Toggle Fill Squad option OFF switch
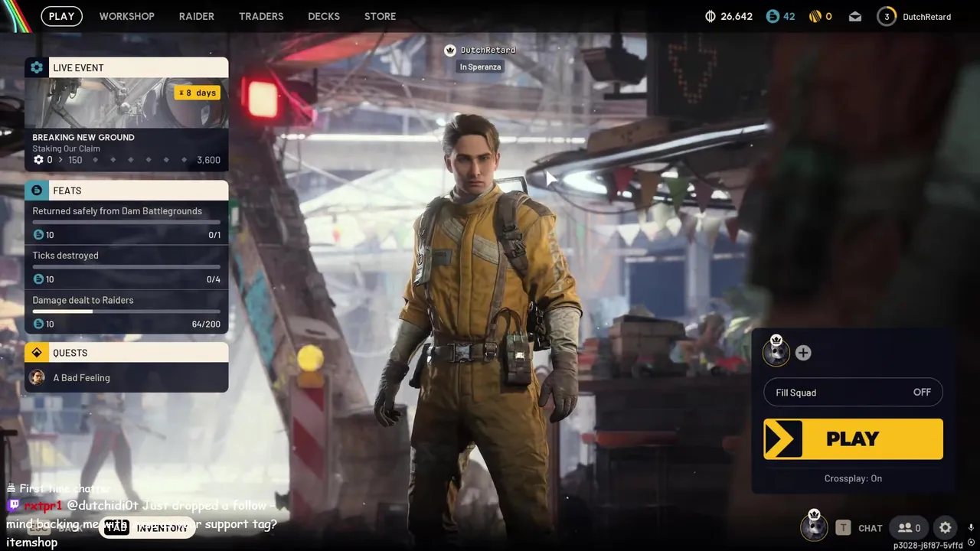This screenshot has height=551, width=980. tap(853, 393)
